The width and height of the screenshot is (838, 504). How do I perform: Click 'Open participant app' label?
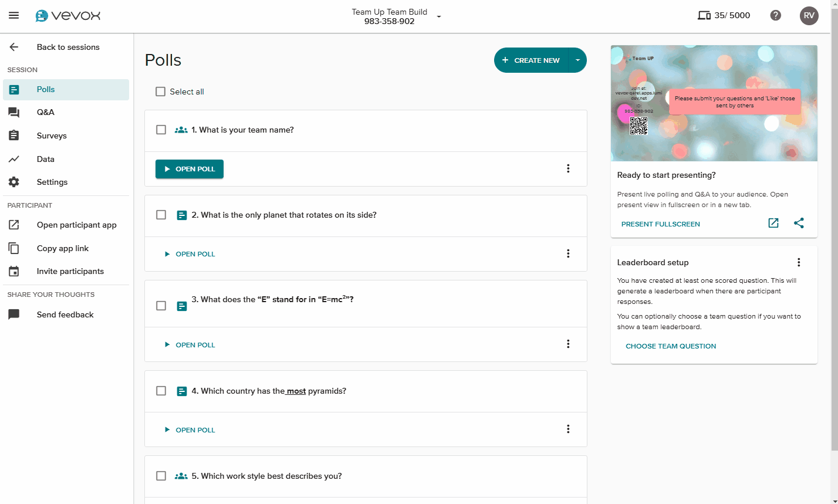[77, 225]
